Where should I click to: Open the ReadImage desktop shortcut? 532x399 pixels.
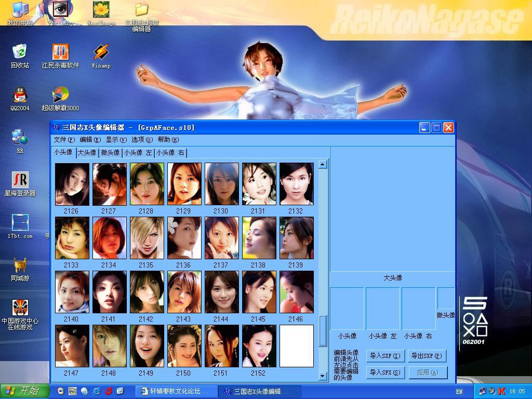coord(101,10)
